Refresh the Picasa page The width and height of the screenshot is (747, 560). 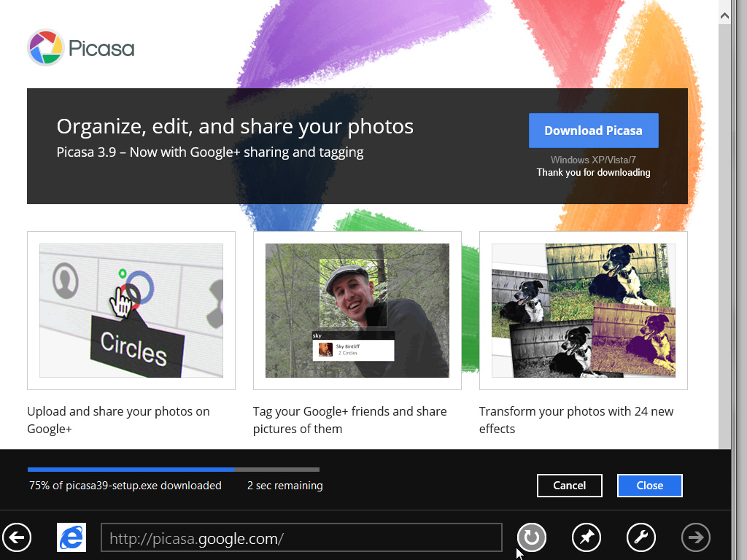(x=531, y=537)
